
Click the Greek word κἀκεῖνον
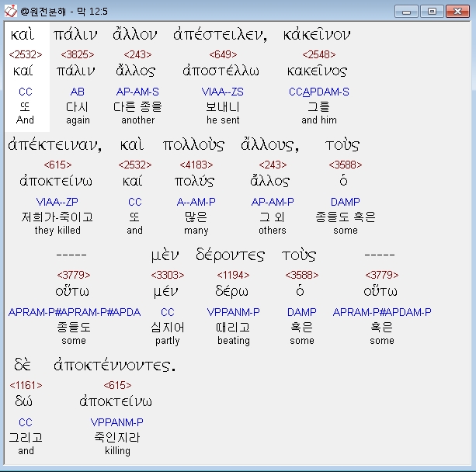click(x=317, y=35)
